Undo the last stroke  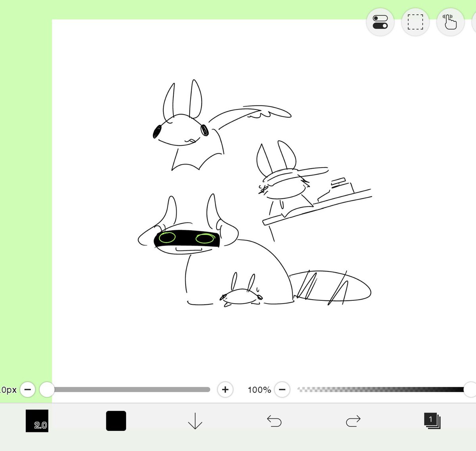click(x=274, y=421)
